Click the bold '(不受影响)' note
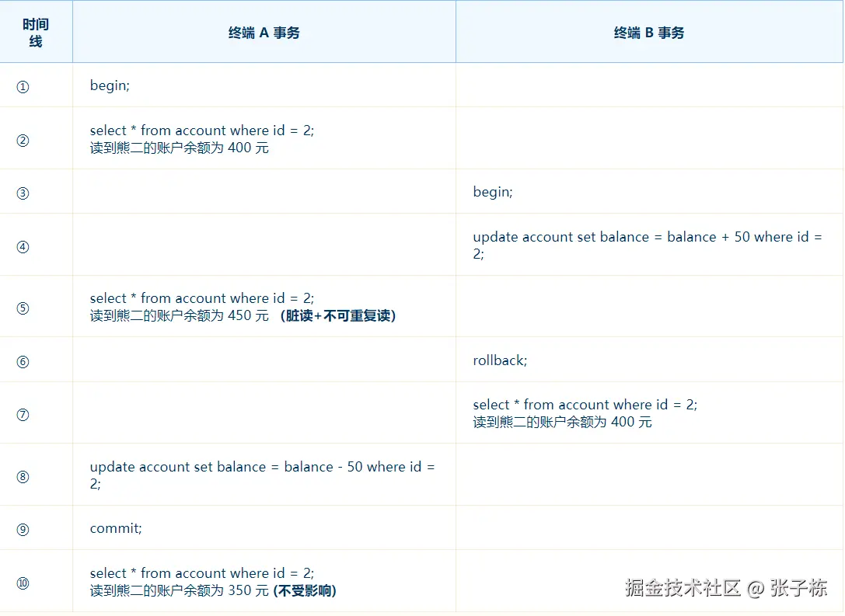Viewport: 845px width, 616px height. click(305, 590)
